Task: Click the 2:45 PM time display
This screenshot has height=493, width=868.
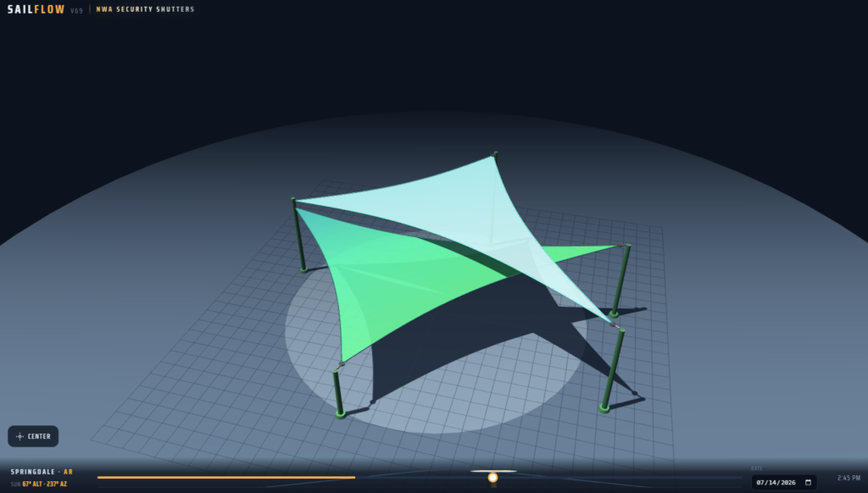Action: (849, 478)
